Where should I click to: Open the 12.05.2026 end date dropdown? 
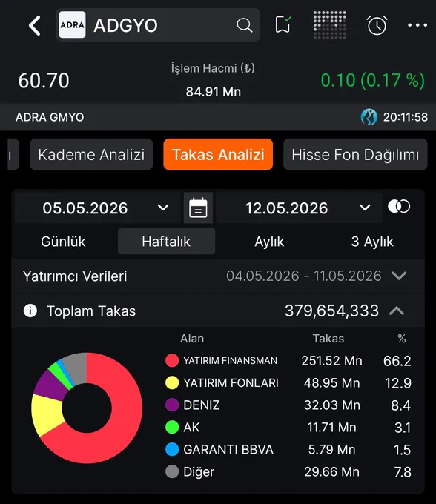click(x=299, y=208)
